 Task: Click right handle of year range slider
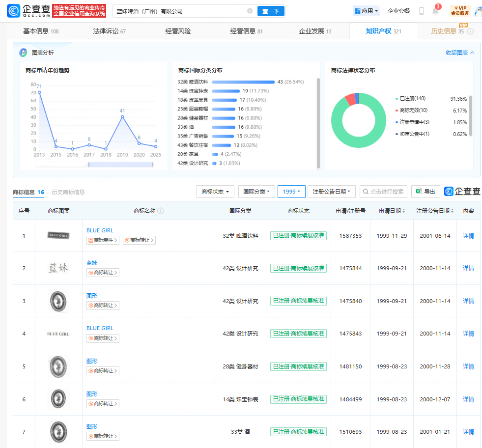click(152, 165)
